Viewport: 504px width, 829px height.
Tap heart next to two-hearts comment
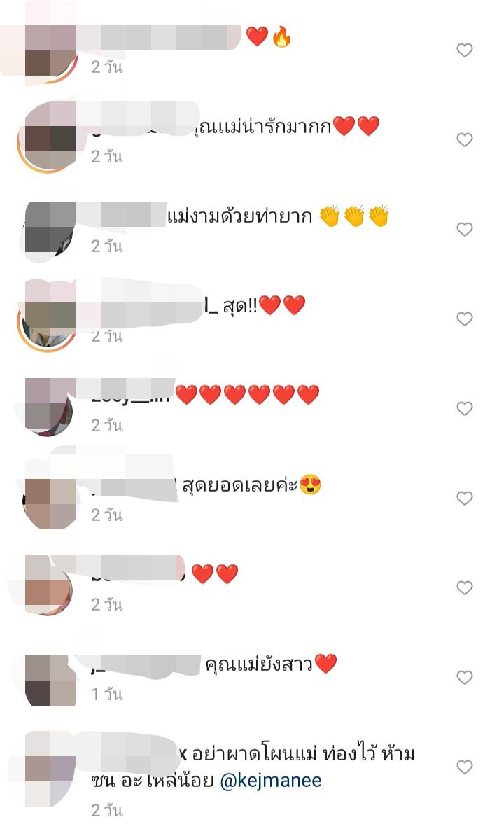(464, 588)
